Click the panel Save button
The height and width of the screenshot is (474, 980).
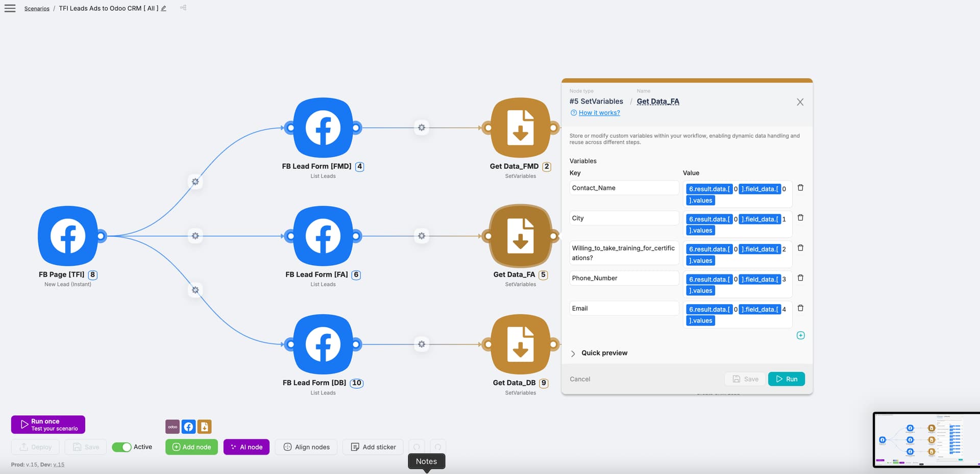(x=745, y=379)
